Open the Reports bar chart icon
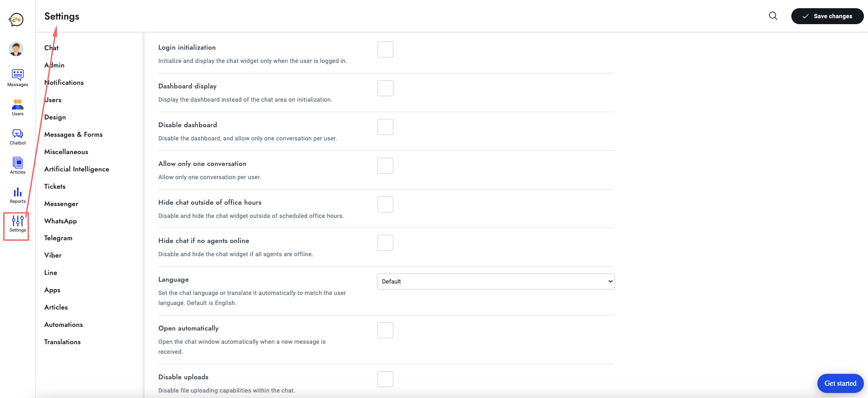868x398 pixels. coord(18,195)
